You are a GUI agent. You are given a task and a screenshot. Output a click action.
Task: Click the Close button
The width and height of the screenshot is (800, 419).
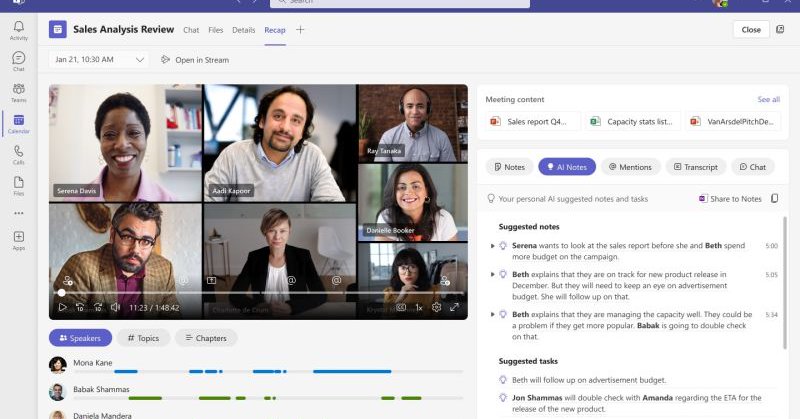point(751,30)
